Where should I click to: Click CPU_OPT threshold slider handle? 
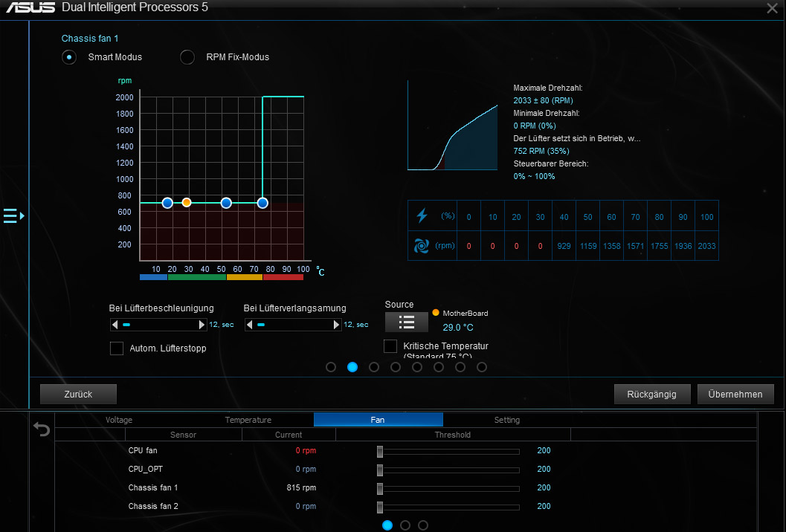(380, 470)
